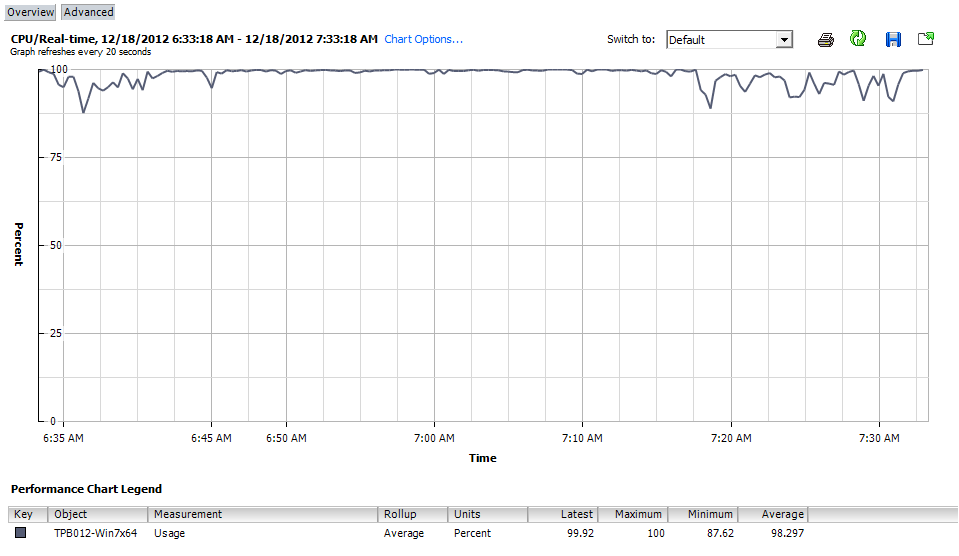Sort by the Latest column header
Screen dimensions: 959x556
[564, 514]
